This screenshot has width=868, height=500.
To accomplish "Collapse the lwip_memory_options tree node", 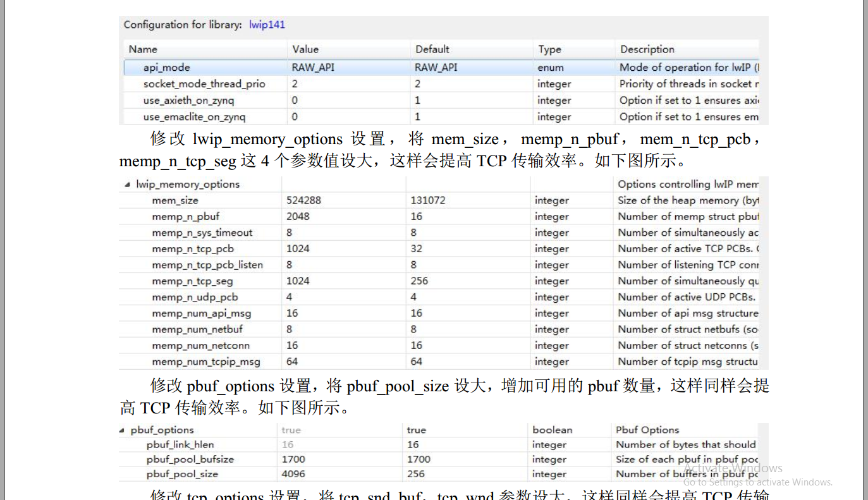I will (128, 185).
